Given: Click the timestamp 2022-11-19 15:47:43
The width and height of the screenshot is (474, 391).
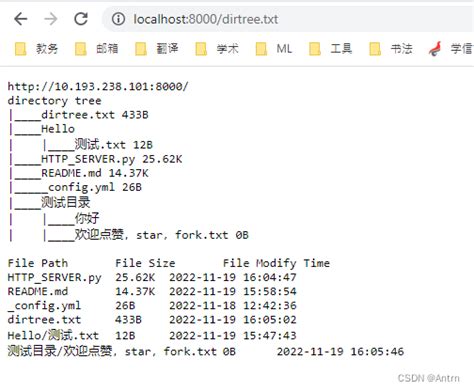Looking at the screenshot, I should [233, 336].
